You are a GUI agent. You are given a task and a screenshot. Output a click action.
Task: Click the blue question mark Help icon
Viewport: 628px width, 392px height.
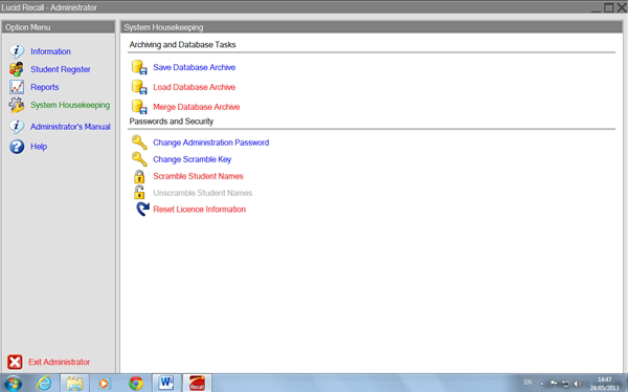(x=16, y=147)
